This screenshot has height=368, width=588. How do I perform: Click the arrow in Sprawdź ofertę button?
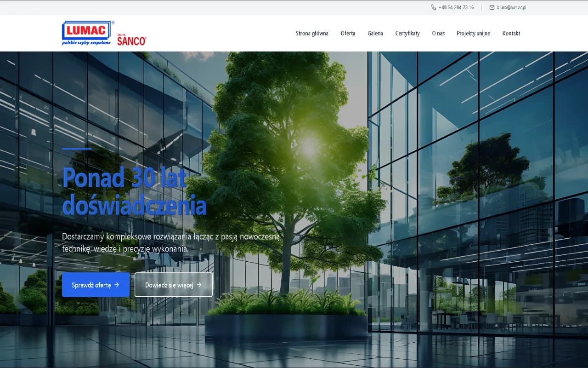click(117, 285)
